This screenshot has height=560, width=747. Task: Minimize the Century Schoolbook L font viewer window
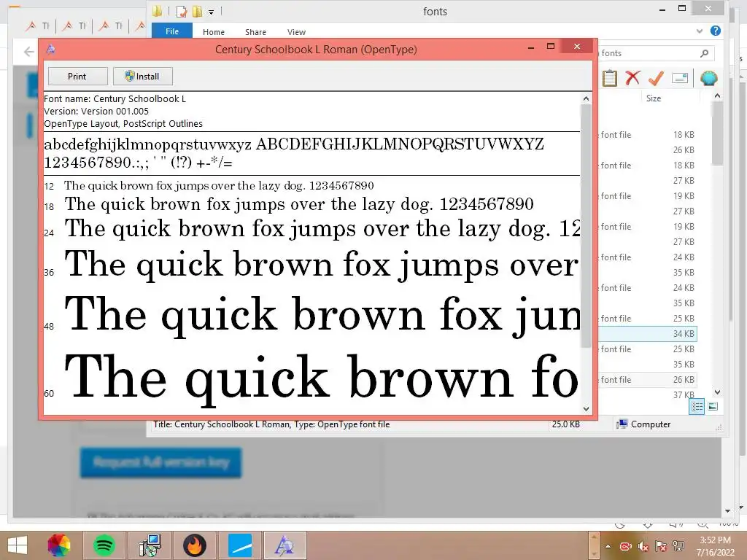(x=531, y=47)
